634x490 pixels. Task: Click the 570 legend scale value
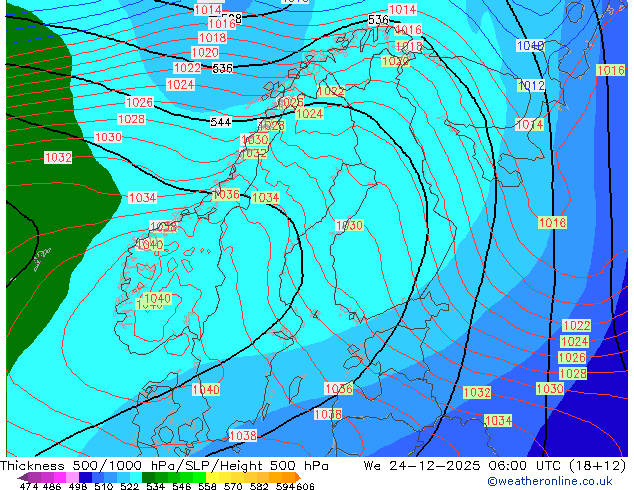(x=233, y=486)
